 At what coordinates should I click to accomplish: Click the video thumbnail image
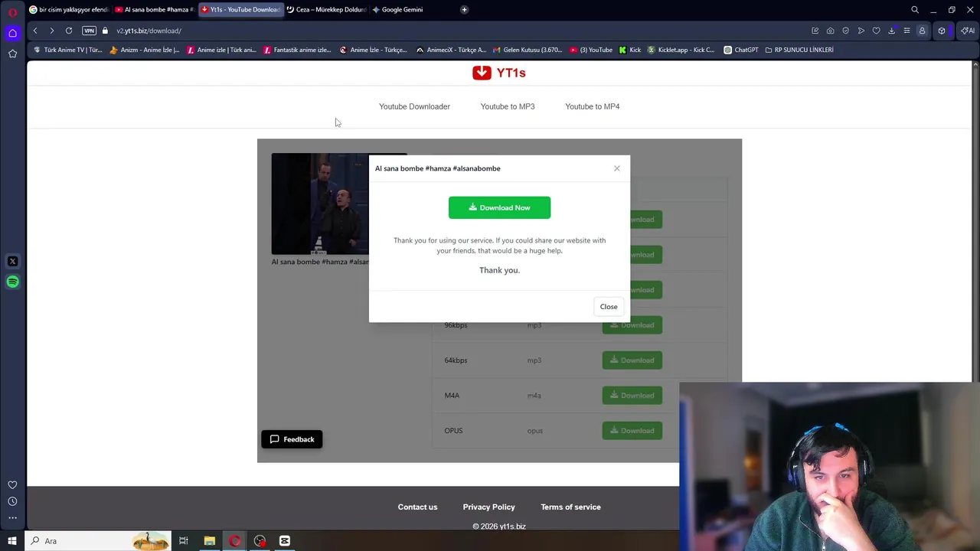[320, 204]
